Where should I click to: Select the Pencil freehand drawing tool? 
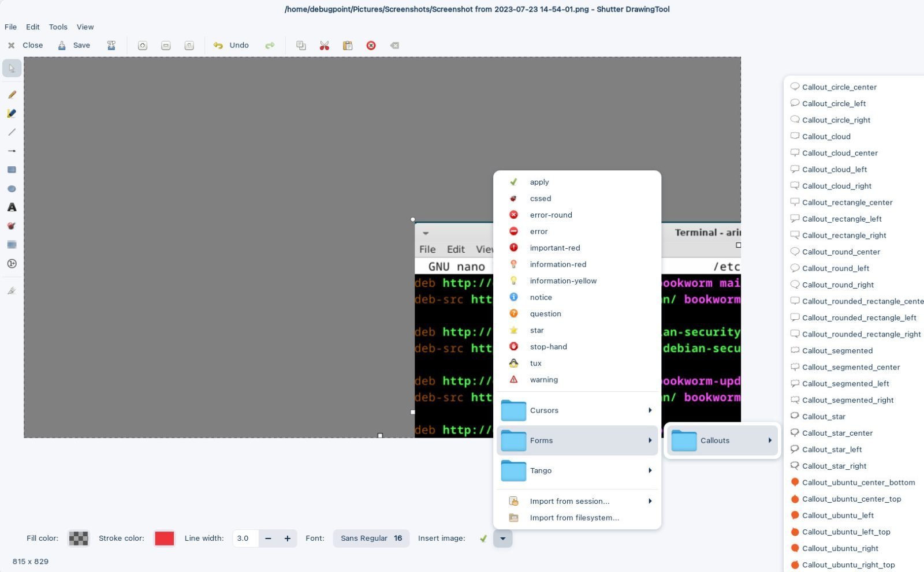(11, 95)
